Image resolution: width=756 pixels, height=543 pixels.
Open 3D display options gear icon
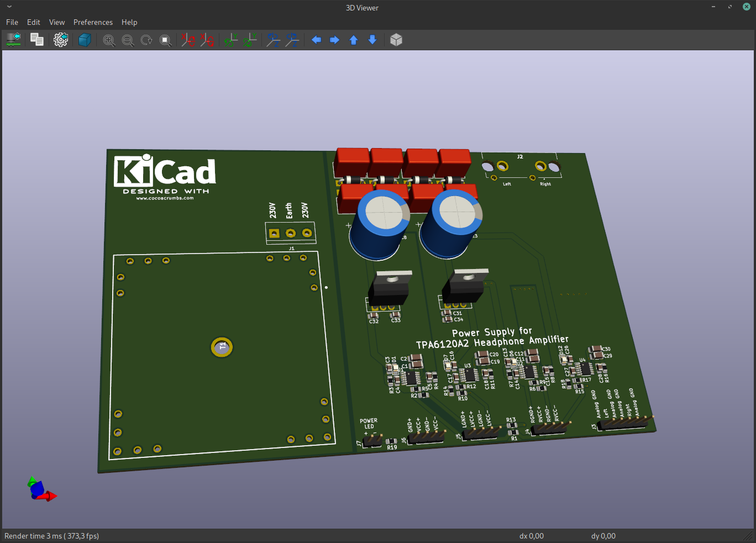pos(61,40)
